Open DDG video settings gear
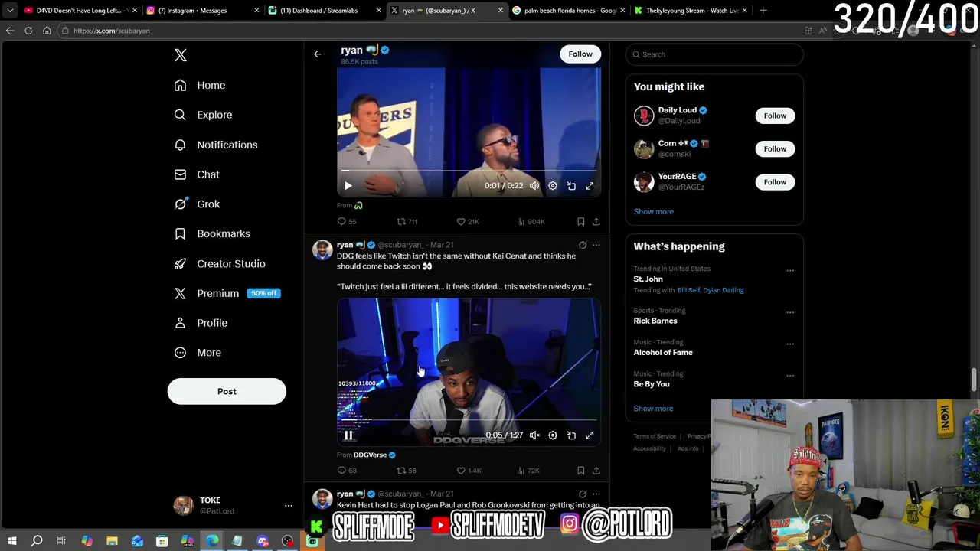 pos(553,435)
